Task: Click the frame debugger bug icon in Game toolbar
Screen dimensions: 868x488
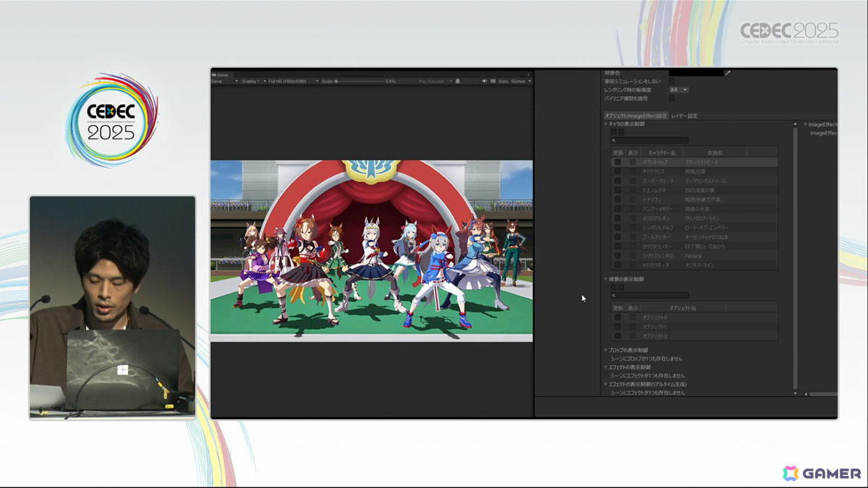Action: (x=457, y=81)
